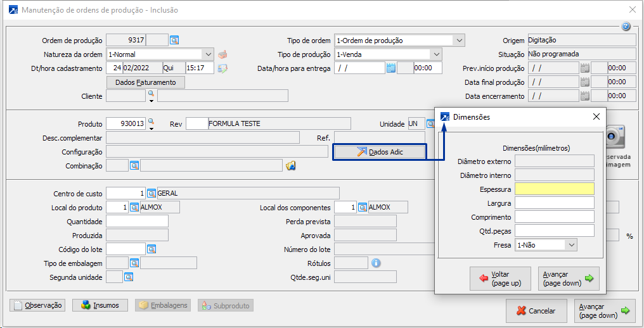Click lookup icon next to Centro de custo
This screenshot has height=328, width=644.
(151, 193)
